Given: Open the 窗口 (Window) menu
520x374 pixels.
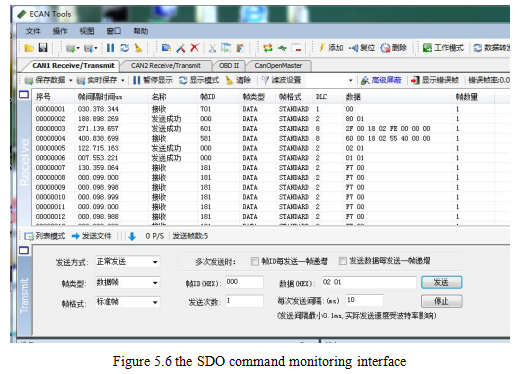Looking at the screenshot, I should [x=114, y=31].
